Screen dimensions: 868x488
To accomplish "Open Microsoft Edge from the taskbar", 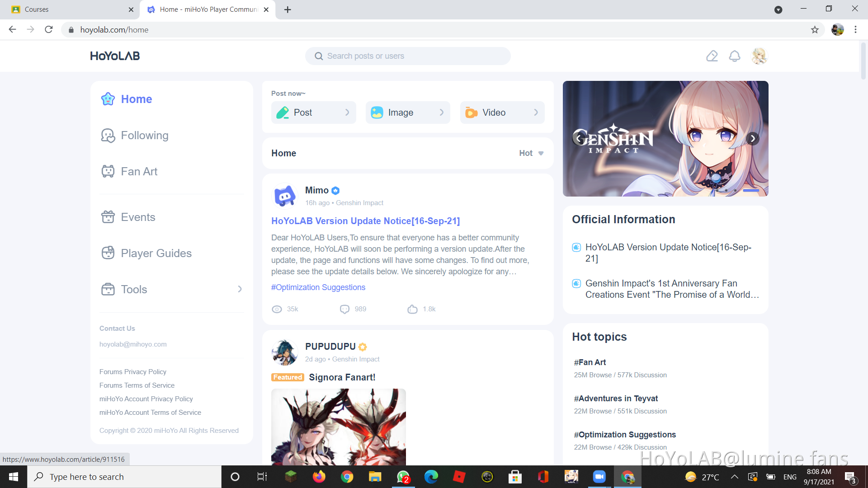I will 431,477.
